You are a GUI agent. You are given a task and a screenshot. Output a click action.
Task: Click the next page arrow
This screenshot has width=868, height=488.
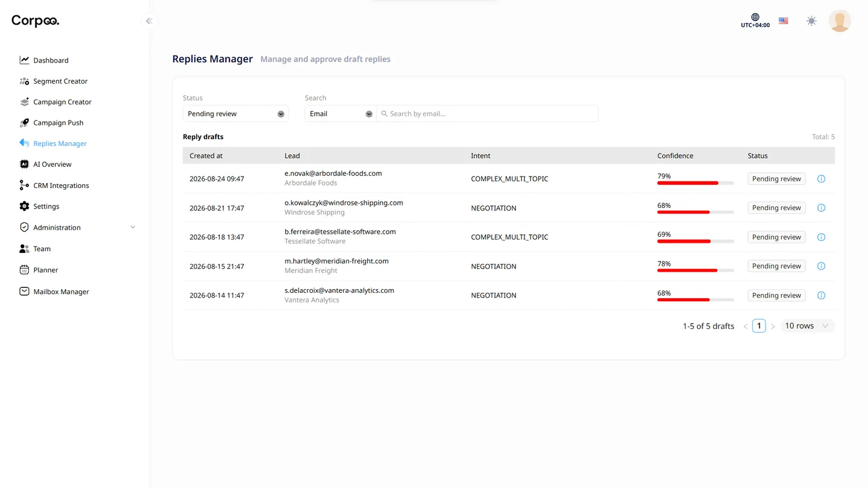773,327
